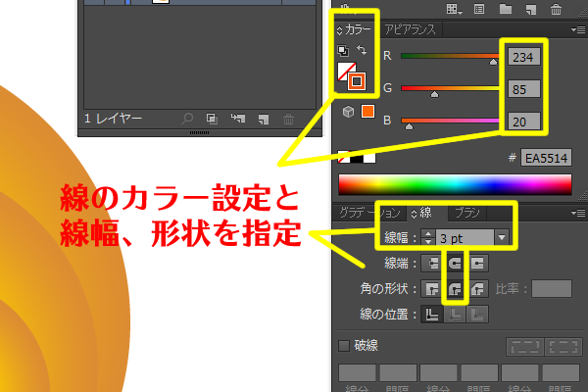The height and width of the screenshot is (392, 588).
Task: Align stroke to center position icon
Action: 431,314
